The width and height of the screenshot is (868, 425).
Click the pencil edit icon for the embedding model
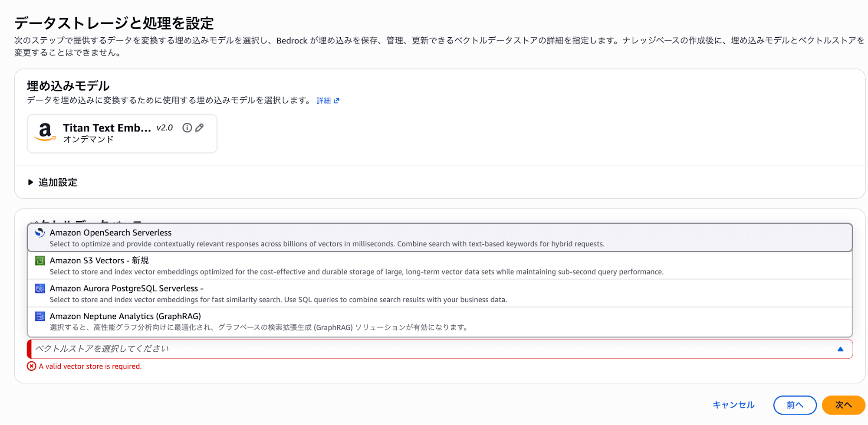tap(200, 127)
